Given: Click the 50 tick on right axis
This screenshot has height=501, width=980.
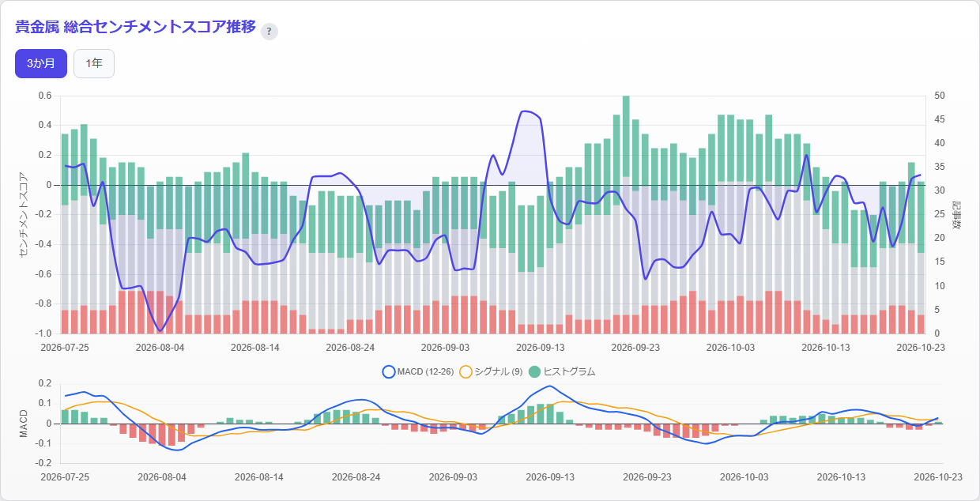Looking at the screenshot, I should coord(939,96).
